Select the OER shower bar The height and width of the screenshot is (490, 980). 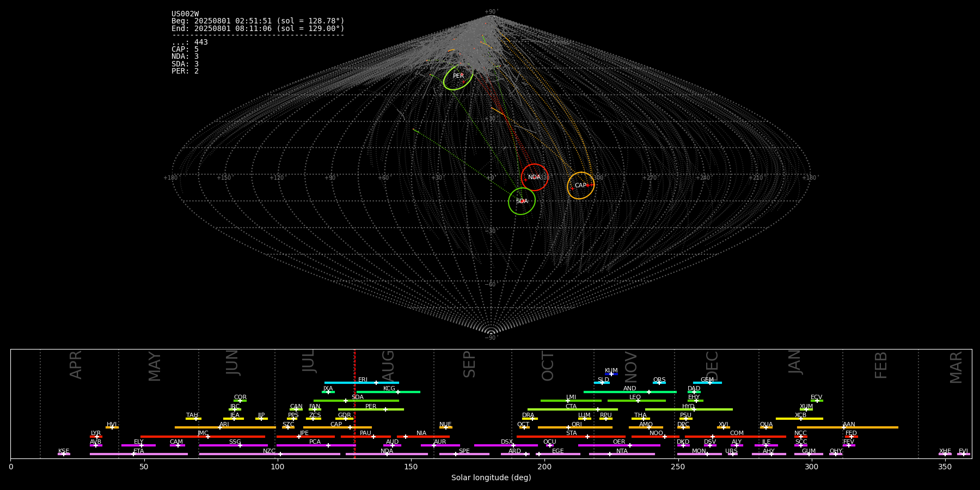[x=619, y=445]
